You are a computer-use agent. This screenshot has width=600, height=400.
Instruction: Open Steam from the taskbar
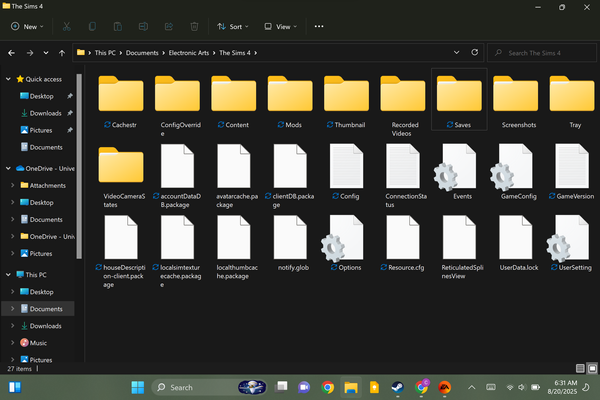[398, 387]
